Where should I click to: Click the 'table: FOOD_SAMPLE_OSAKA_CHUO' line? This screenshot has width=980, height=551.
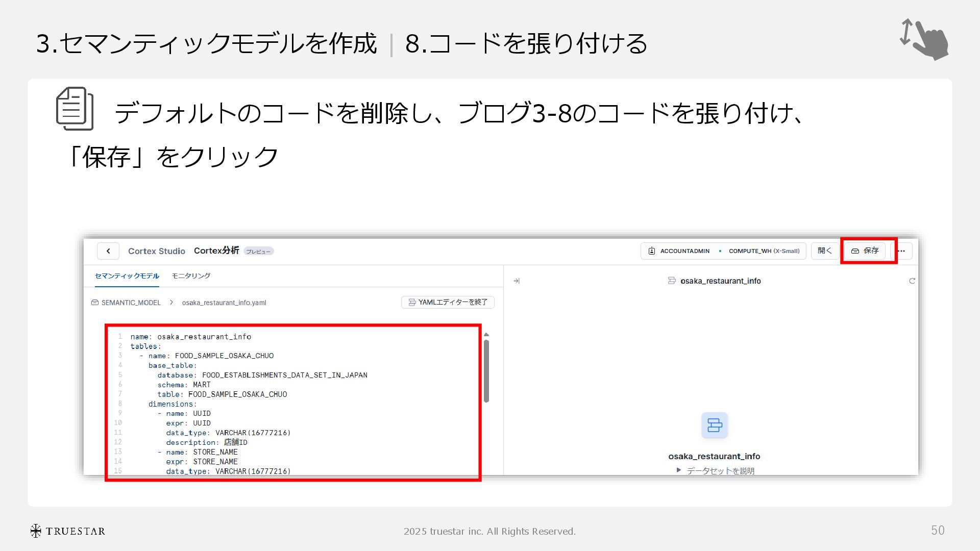point(222,394)
